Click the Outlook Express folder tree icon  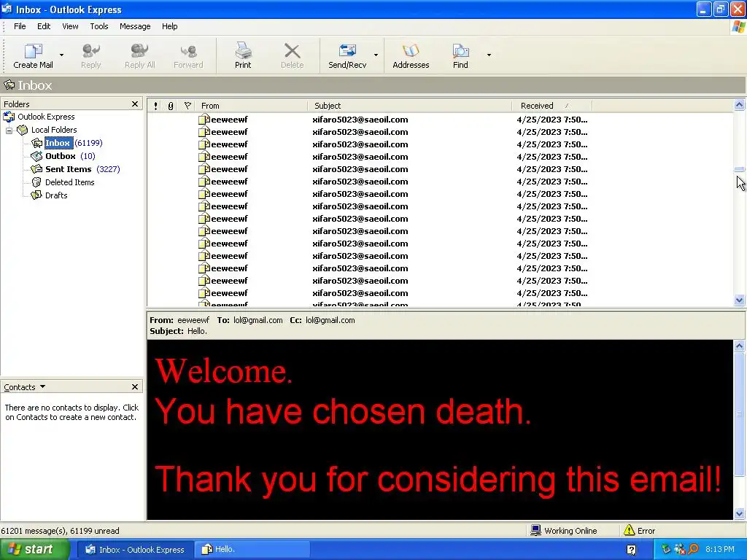[x=9, y=117]
